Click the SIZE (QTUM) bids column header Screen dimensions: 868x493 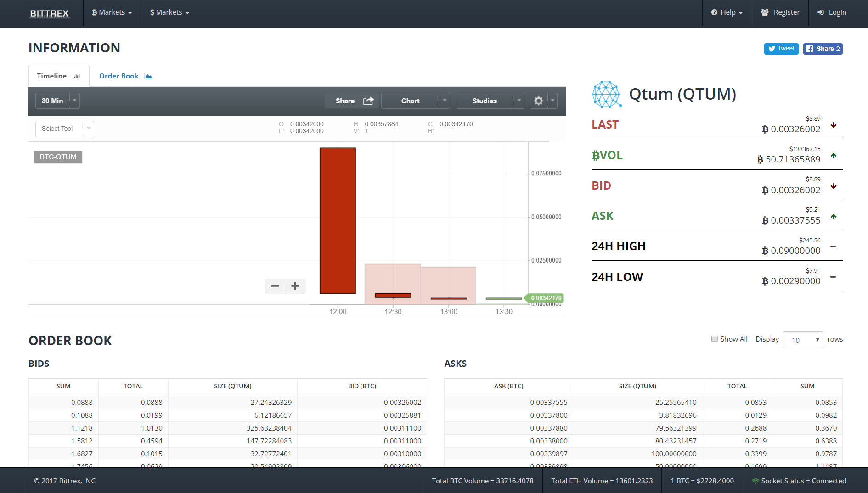[x=233, y=387]
